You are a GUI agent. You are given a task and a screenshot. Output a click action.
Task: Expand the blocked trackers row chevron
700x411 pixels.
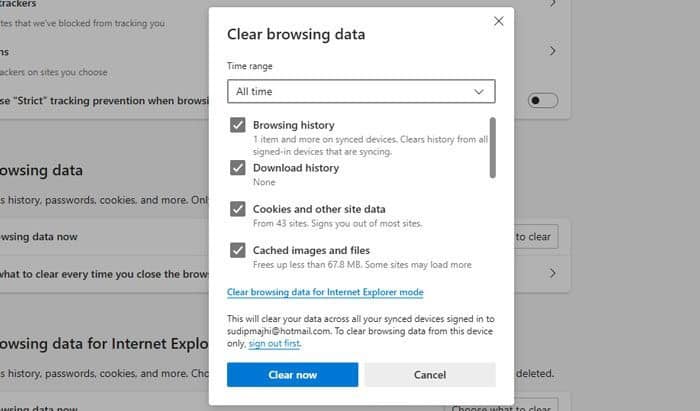point(553,3)
